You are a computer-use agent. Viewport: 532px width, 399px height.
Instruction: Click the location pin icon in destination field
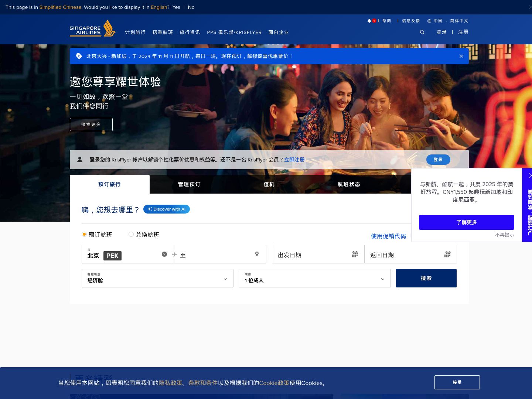(257, 254)
